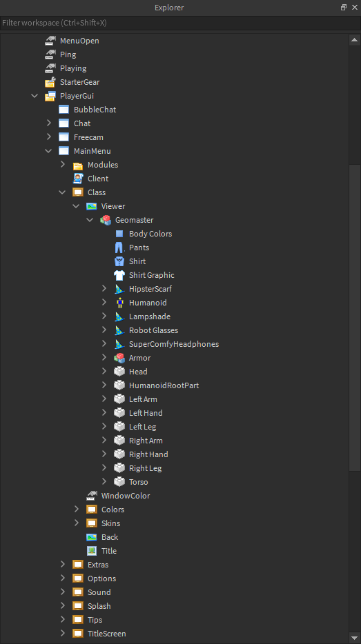Click the HipsterScarf accessory icon
Screen dimensions: 361x644
119,289
